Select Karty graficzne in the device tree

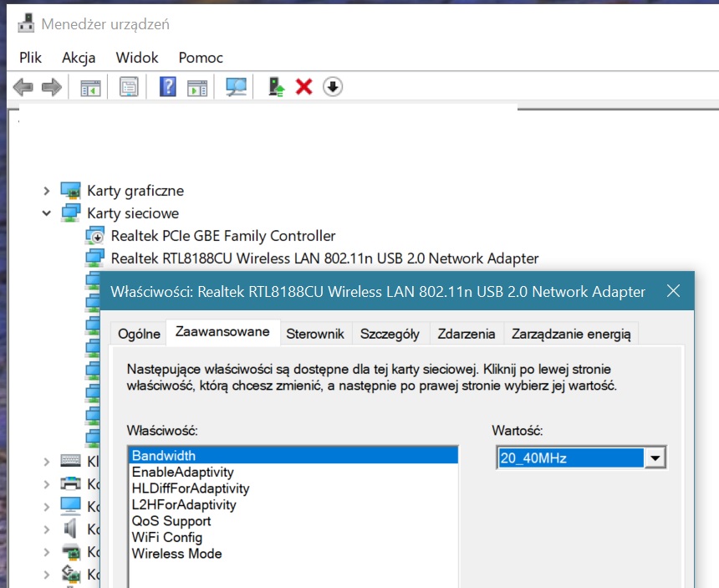coord(135,191)
